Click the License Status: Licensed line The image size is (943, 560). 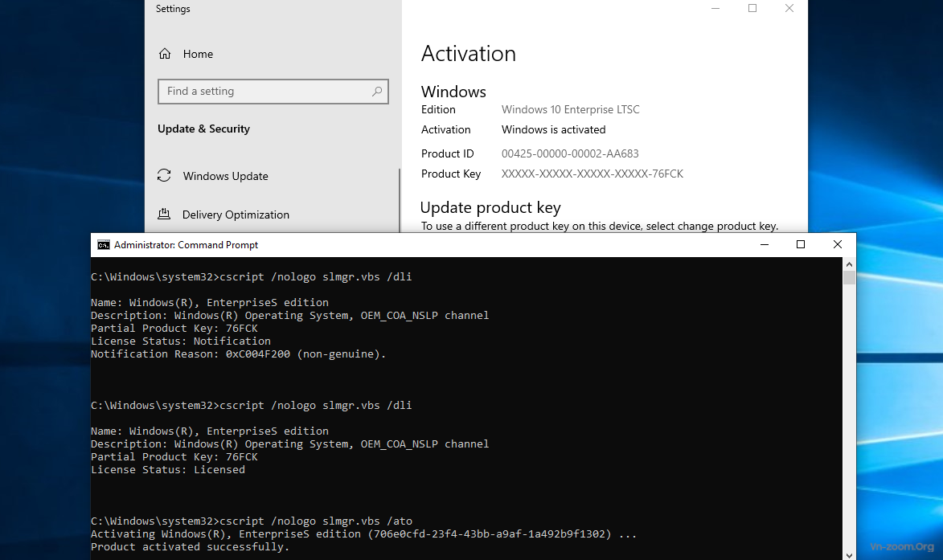tap(168, 470)
